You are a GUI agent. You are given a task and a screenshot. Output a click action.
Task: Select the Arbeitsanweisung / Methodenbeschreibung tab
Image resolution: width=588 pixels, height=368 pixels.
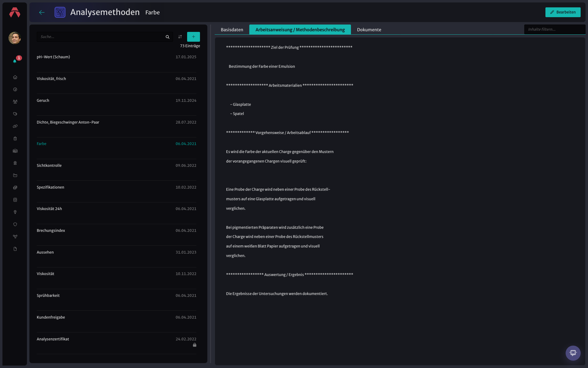pos(300,30)
